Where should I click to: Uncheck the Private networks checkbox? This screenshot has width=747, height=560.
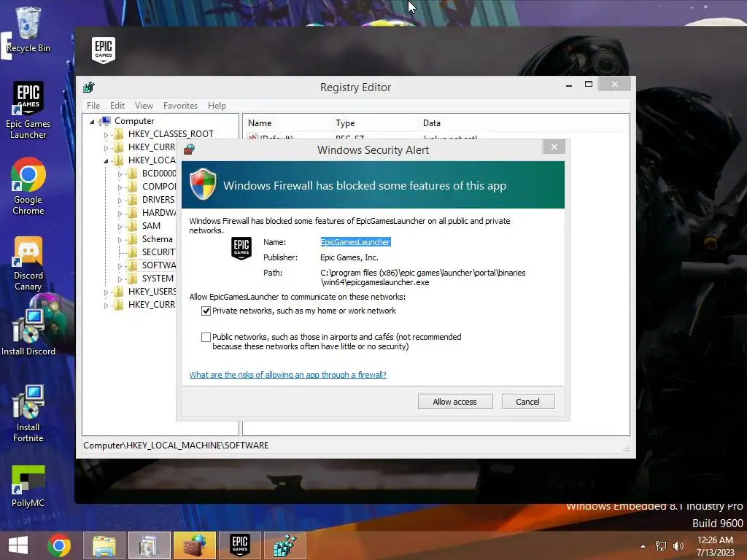point(206,311)
